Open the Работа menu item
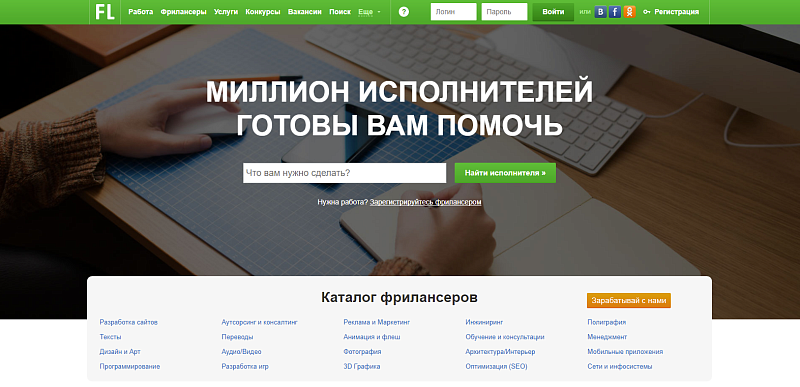This screenshot has width=800, height=387. pyautogui.click(x=141, y=12)
